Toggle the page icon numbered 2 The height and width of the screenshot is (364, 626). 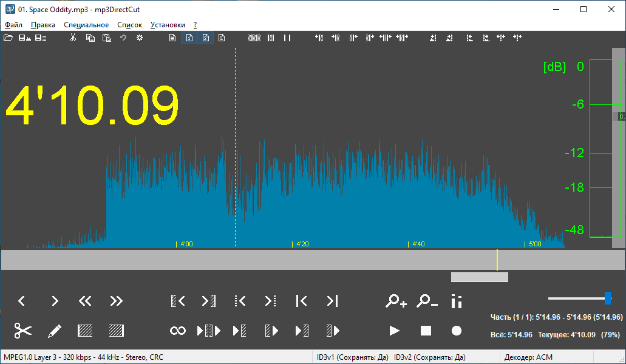[206, 38]
